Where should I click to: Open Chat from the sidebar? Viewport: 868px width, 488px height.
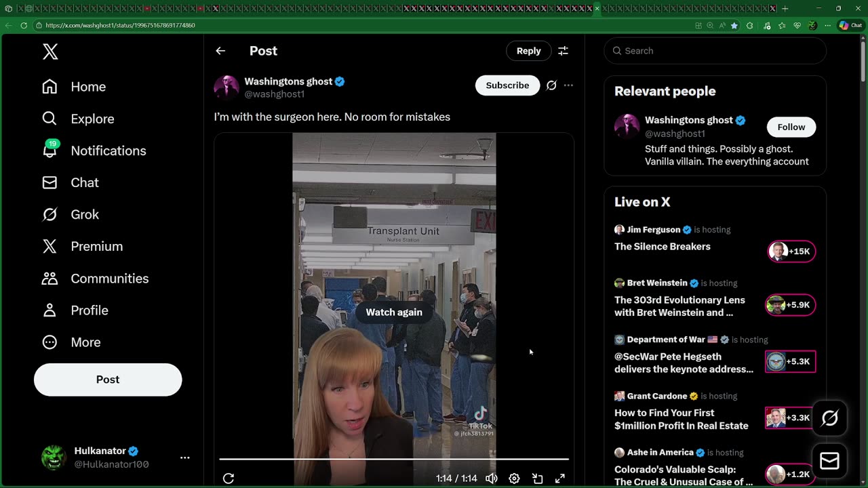(71, 182)
